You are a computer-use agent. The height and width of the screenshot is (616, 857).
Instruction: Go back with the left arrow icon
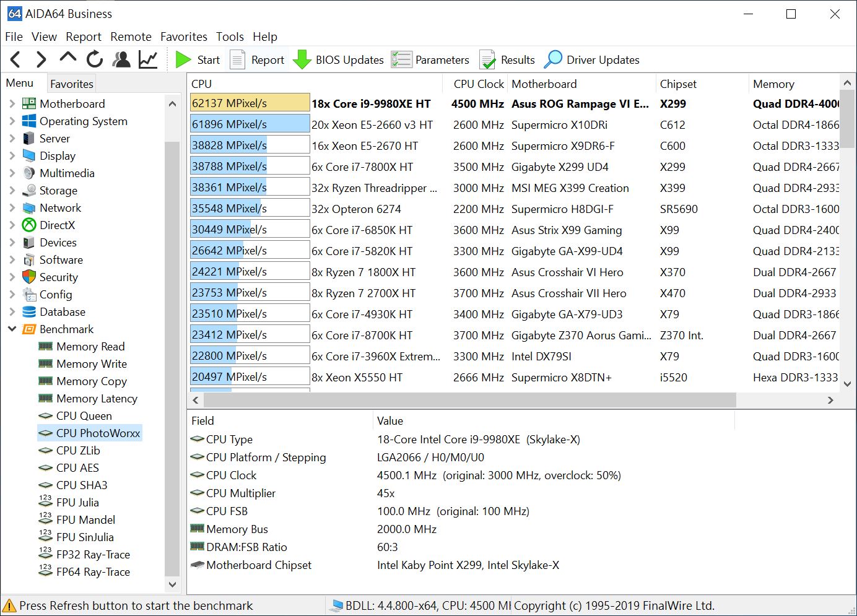[x=16, y=59]
